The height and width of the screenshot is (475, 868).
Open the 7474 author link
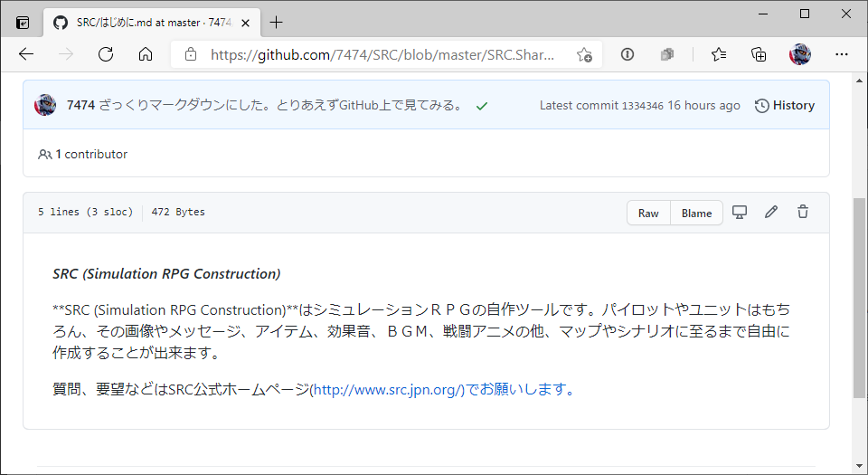pyautogui.click(x=80, y=105)
